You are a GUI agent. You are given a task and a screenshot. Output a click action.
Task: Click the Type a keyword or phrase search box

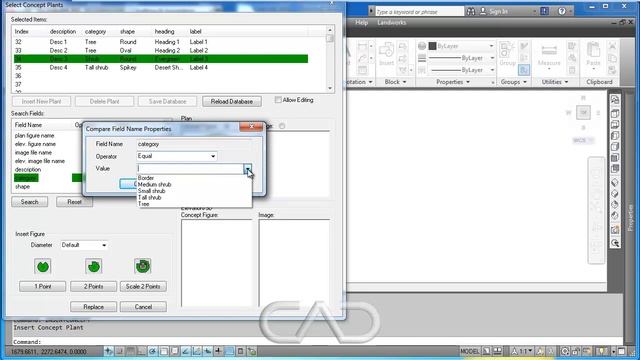point(419,12)
